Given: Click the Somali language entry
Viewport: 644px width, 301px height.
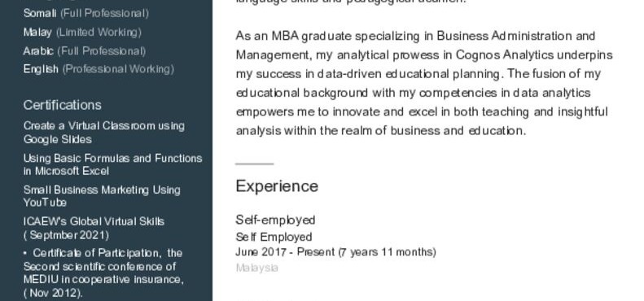Looking at the screenshot, I should (x=86, y=13).
